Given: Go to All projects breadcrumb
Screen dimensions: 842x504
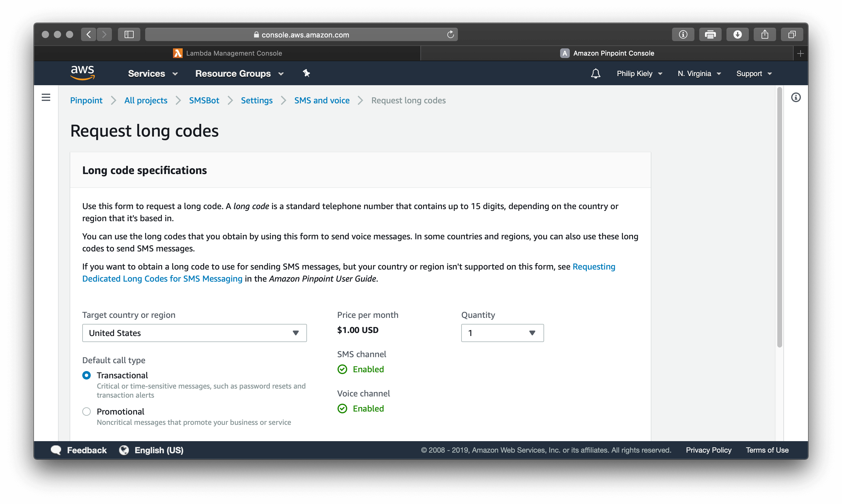Looking at the screenshot, I should pyautogui.click(x=146, y=100).
